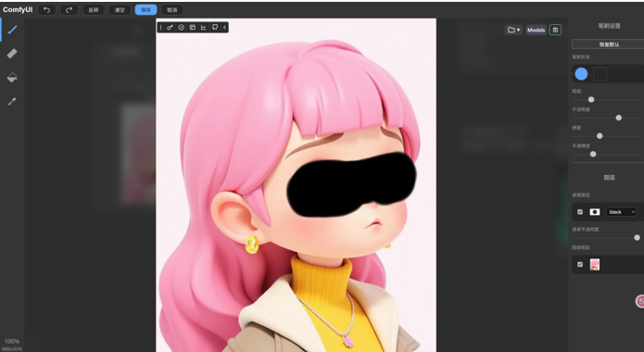The image size is (644, 352).
Task: Toggle the image layer visibility checkbox
Action: click(x=580, y=265)
